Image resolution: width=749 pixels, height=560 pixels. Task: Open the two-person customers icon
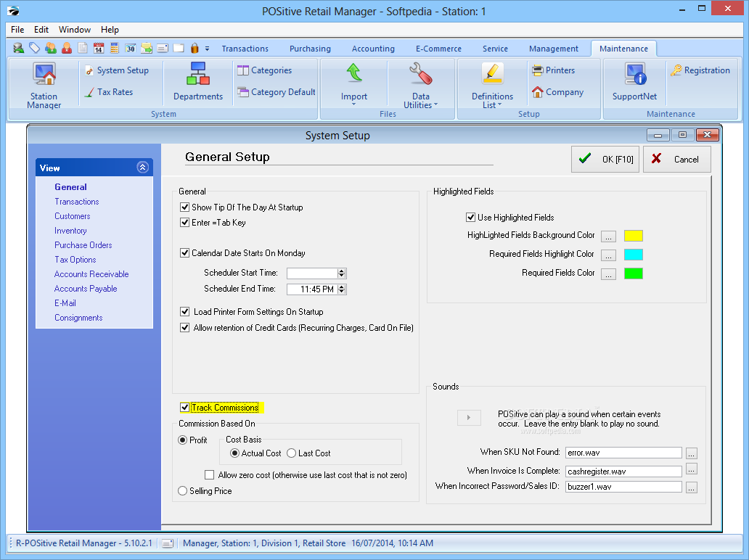point(51,48)
